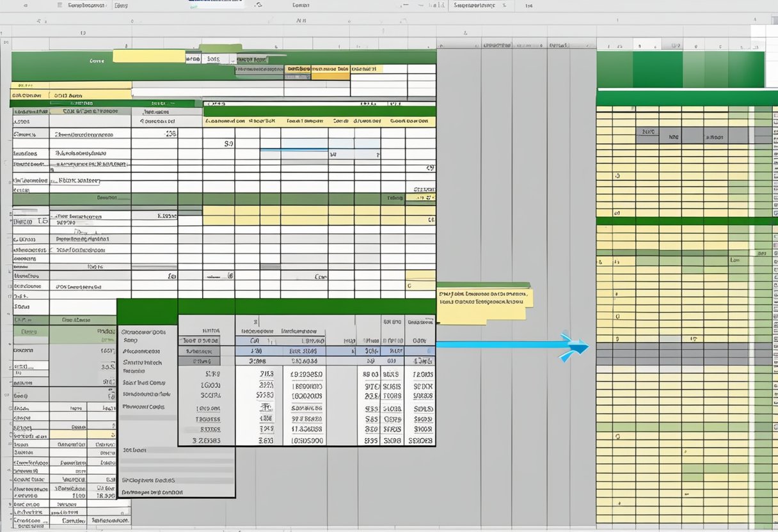Click the last item in the gray side list

152,492
